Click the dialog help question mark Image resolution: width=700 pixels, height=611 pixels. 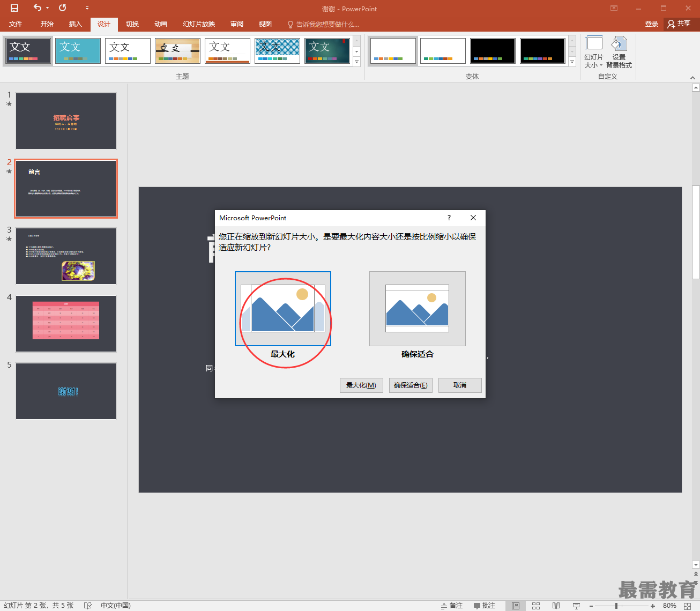point(449,218)
